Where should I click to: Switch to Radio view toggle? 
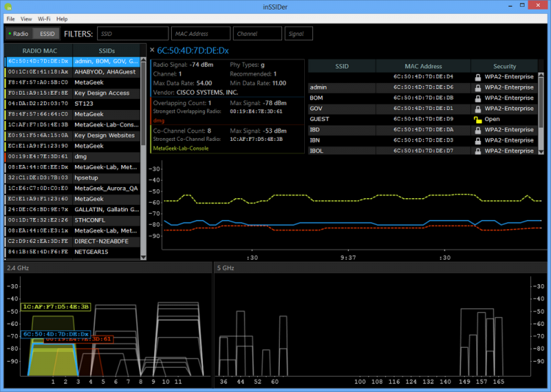18,34
